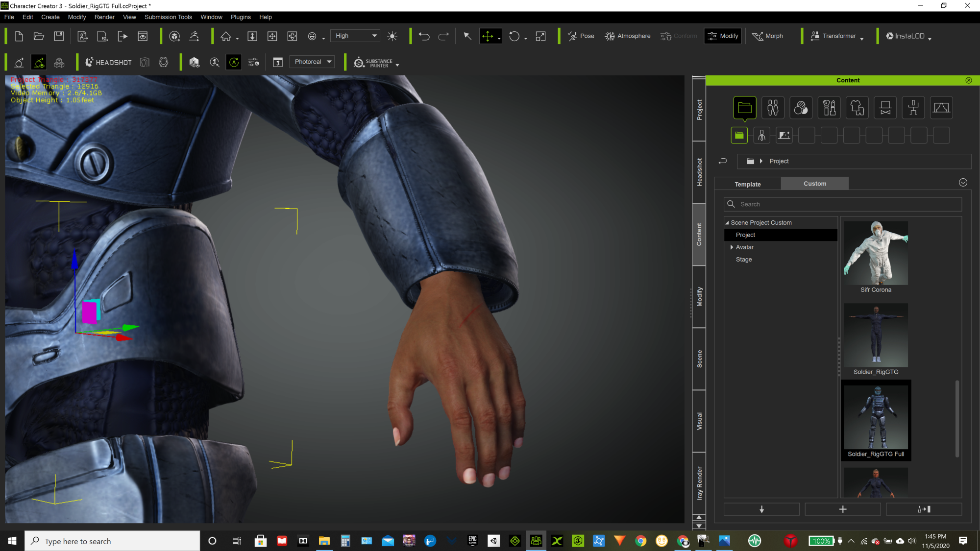Viewport: 980px width, 551px height.
Task: Click the taskbar search box
Action: (112, 541)
